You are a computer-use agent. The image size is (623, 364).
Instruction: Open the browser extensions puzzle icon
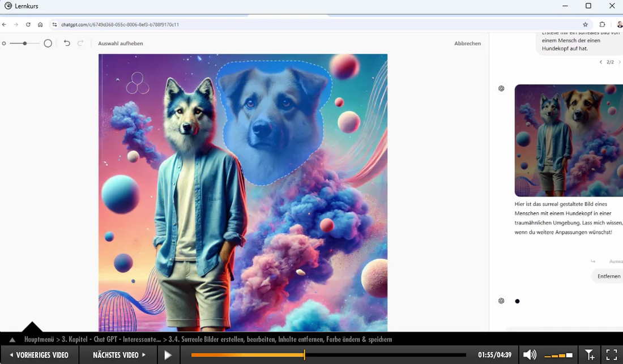602,25
